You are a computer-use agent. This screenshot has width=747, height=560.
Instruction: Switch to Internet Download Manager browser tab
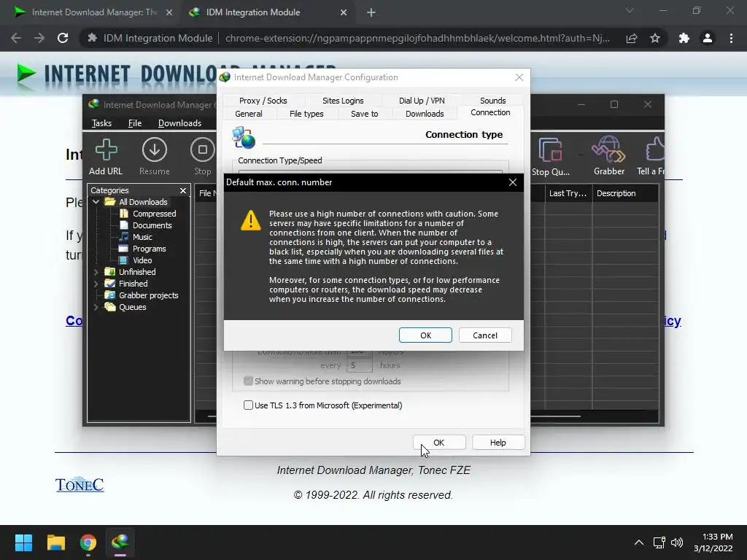(93, 12)
